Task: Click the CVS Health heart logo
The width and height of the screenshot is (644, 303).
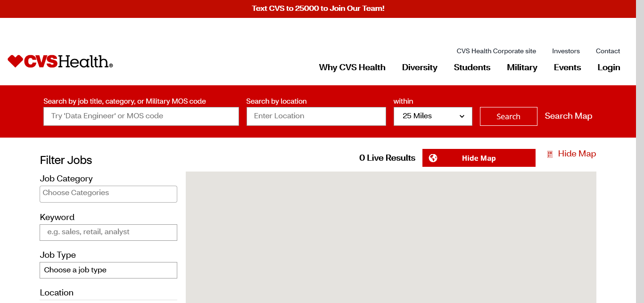Action: pyautogui.click(x=15, y=61)
